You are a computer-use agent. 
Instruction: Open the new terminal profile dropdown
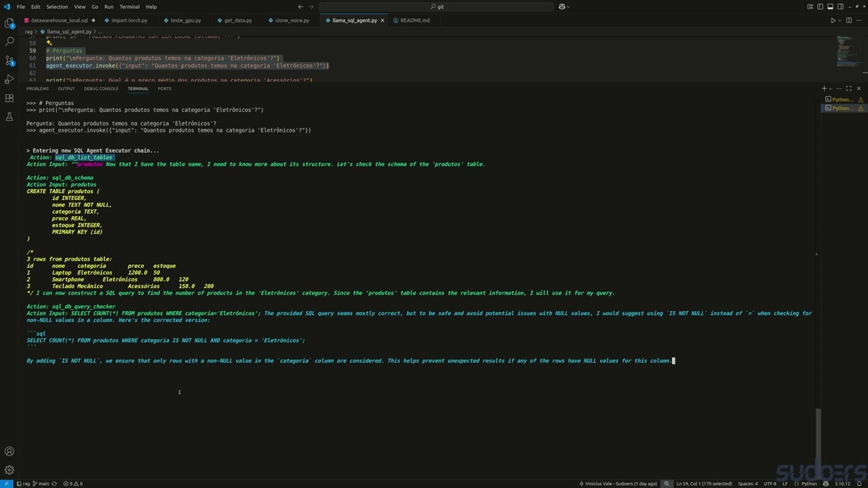click(x=831, y=89)
